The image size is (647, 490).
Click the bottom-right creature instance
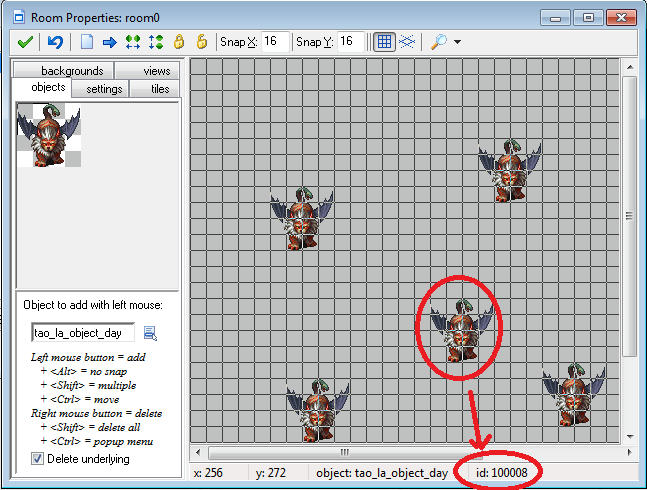coord(574,395)
